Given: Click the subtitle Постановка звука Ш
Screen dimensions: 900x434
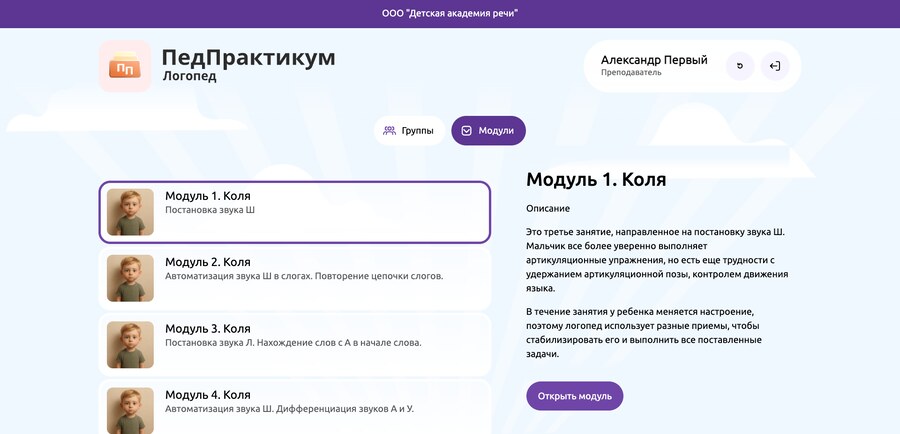Looking at the screenshot, I should tap(210, 210).
